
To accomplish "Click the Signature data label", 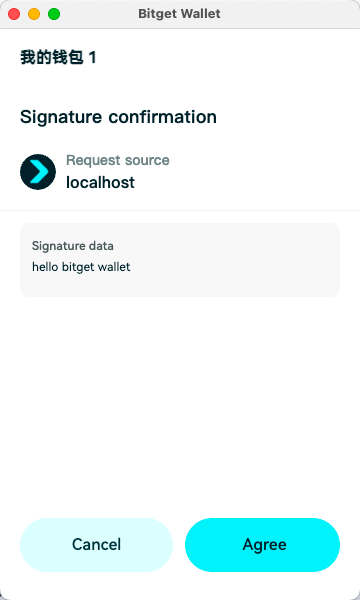I will click(x=73, y=246).
